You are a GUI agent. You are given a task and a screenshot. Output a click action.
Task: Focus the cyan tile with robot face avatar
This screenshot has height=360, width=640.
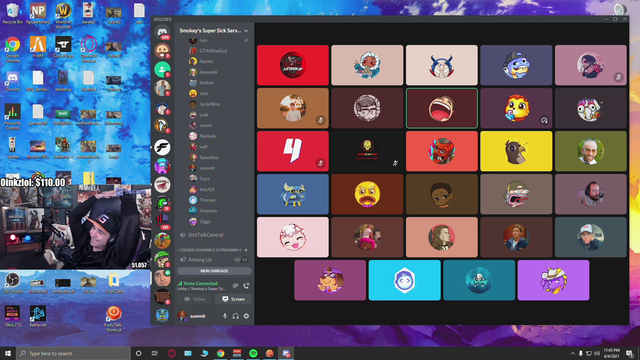[x=404, y=280]
